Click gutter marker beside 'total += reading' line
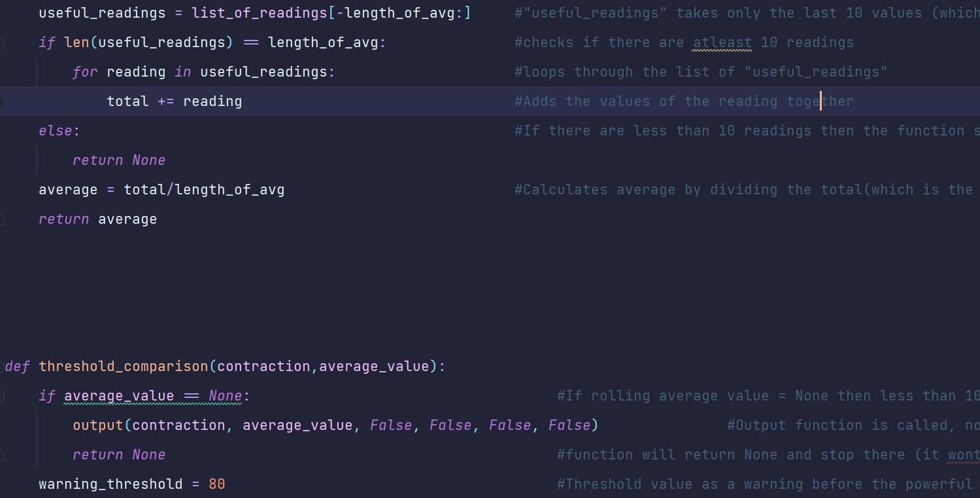This screenshot has width=980, height=498. coord(1,102)
